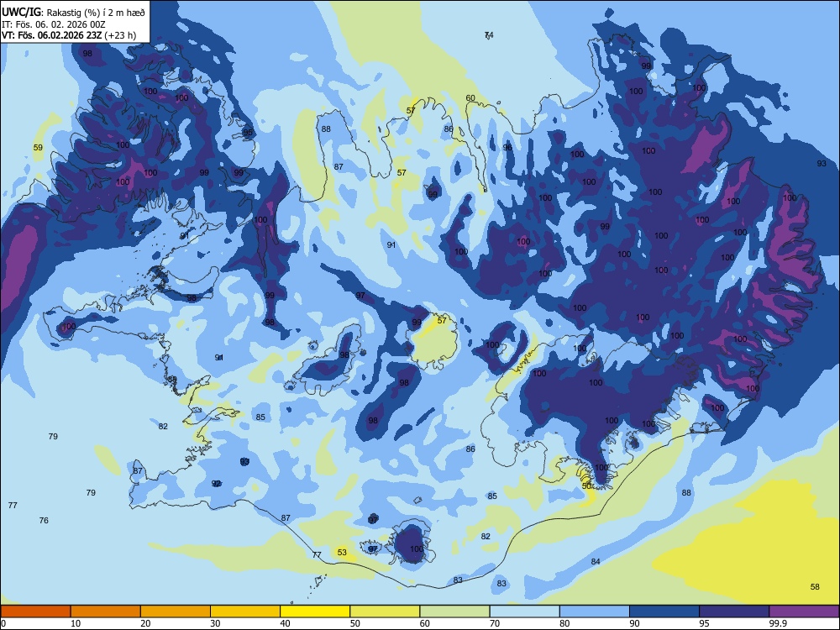Pick the pale green 60–70 legend swatch

click(x=454, y=612)
